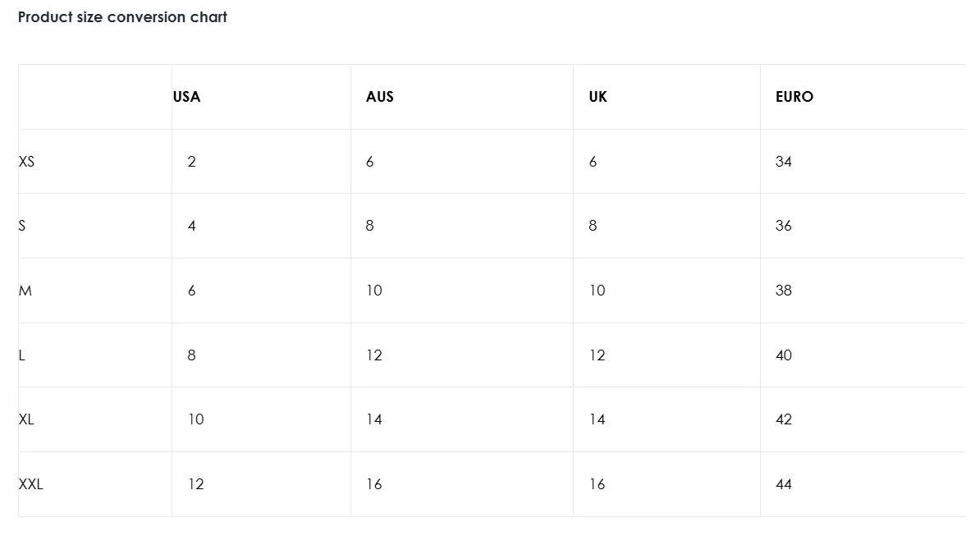Click EURO value 44 in XXL row
Viewport: 980px width, 545px height.
784,484
